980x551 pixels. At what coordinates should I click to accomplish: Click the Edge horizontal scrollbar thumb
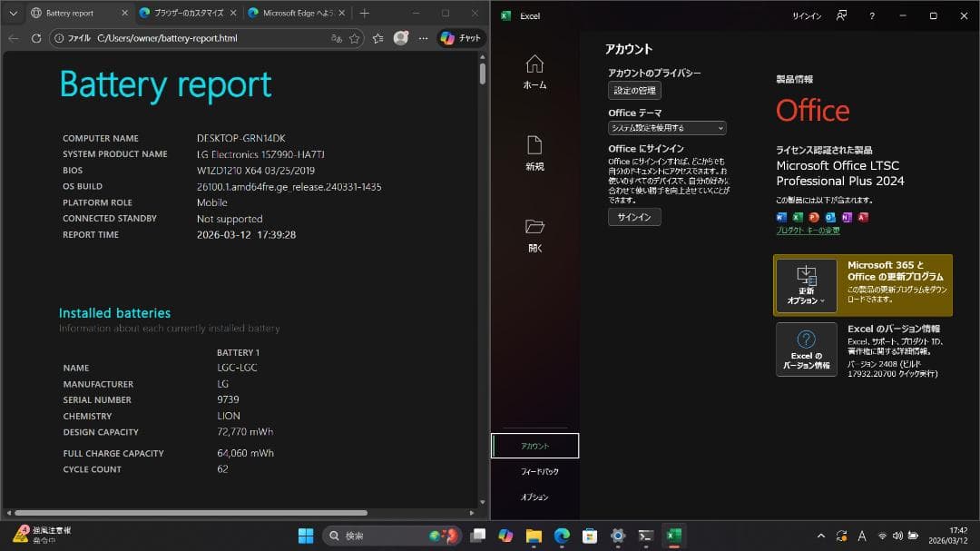click(191, 513)
